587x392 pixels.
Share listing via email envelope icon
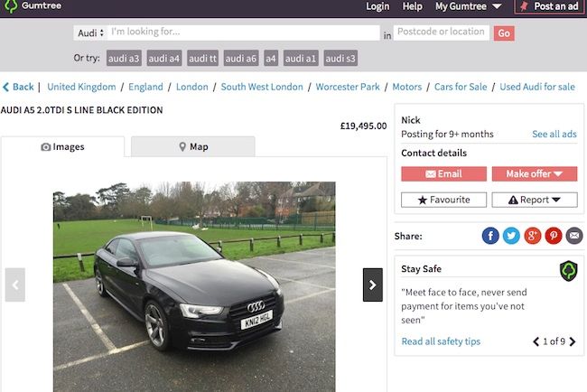[x=573, y=236]
